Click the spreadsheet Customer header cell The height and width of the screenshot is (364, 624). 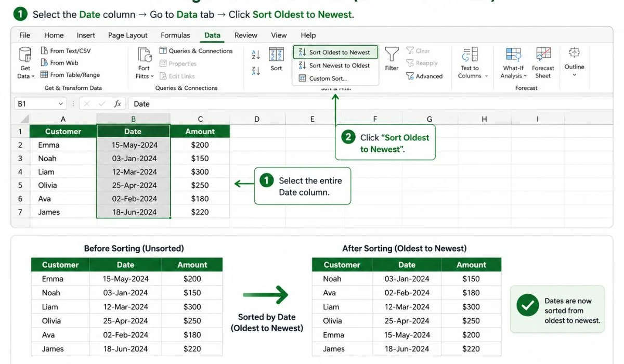tap(63, 132)
